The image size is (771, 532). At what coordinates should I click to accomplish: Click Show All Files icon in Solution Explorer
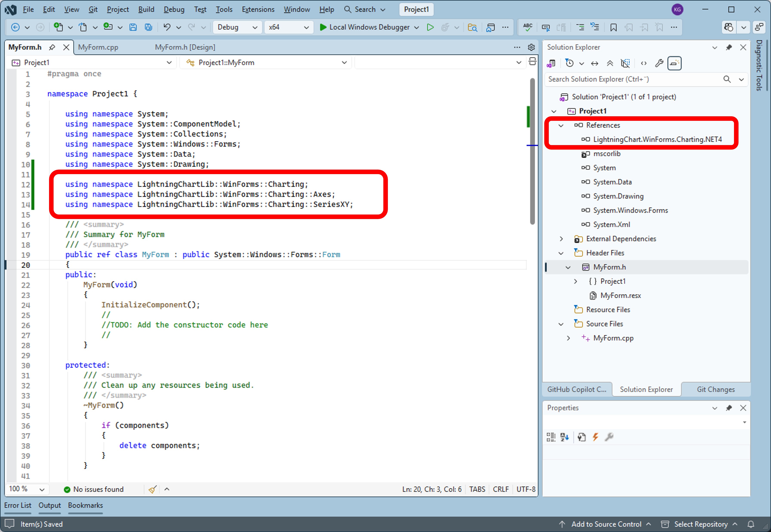click(625, 63)
